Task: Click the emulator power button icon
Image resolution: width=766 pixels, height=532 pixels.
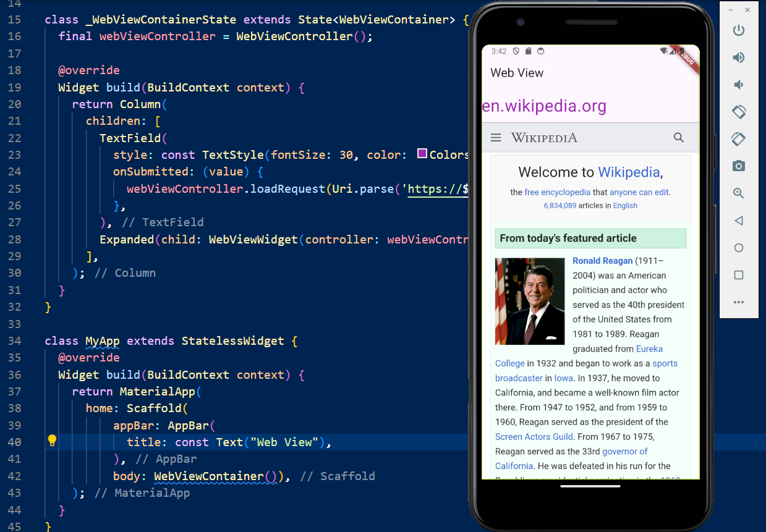Action: coord(738,30)
